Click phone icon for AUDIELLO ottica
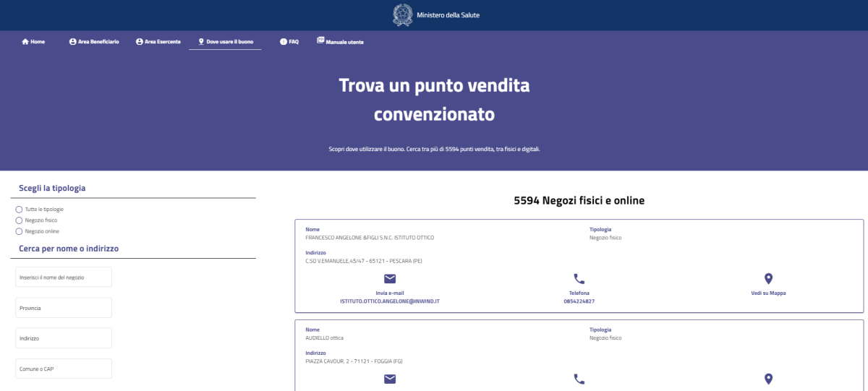The image size is (868, 391). [x=579, y=379]
